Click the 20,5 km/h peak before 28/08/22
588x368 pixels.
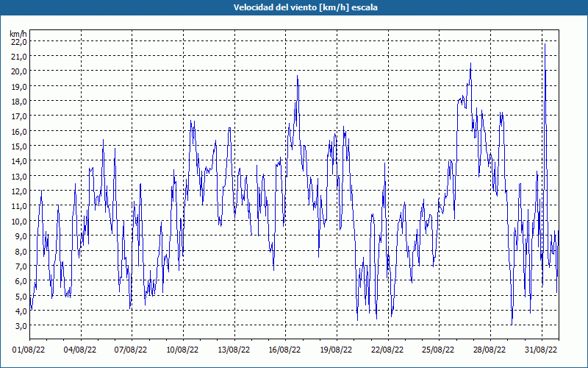tap(470, 63)
